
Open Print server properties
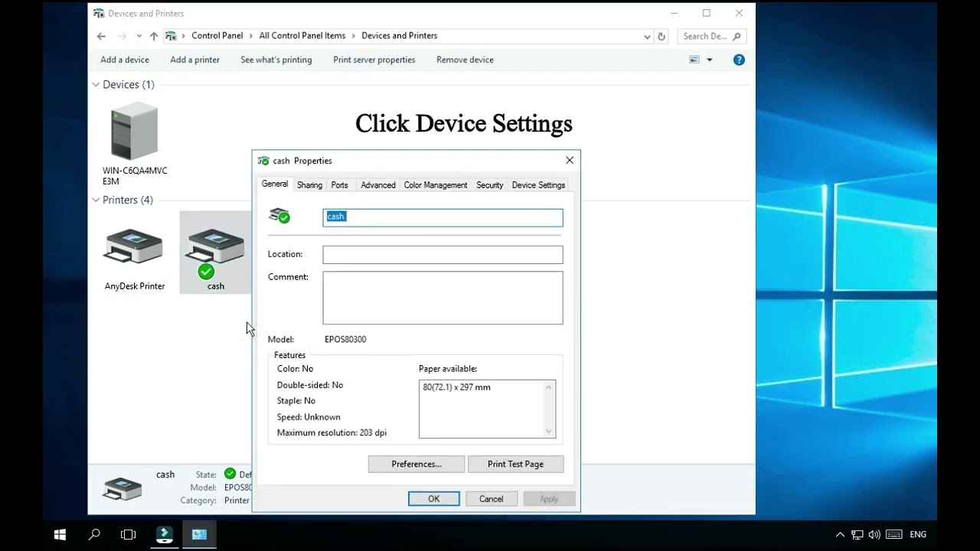pyautogui.click(x=374, y=60)
